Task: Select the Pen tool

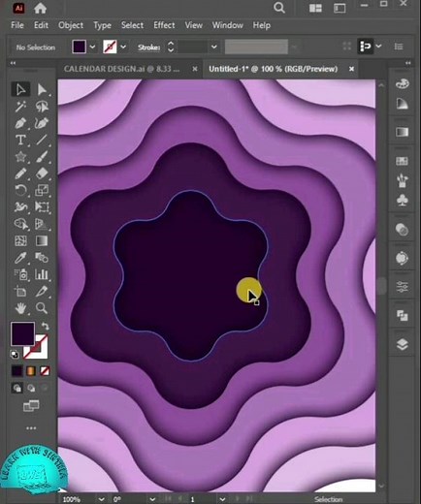Action: point(20,123)
